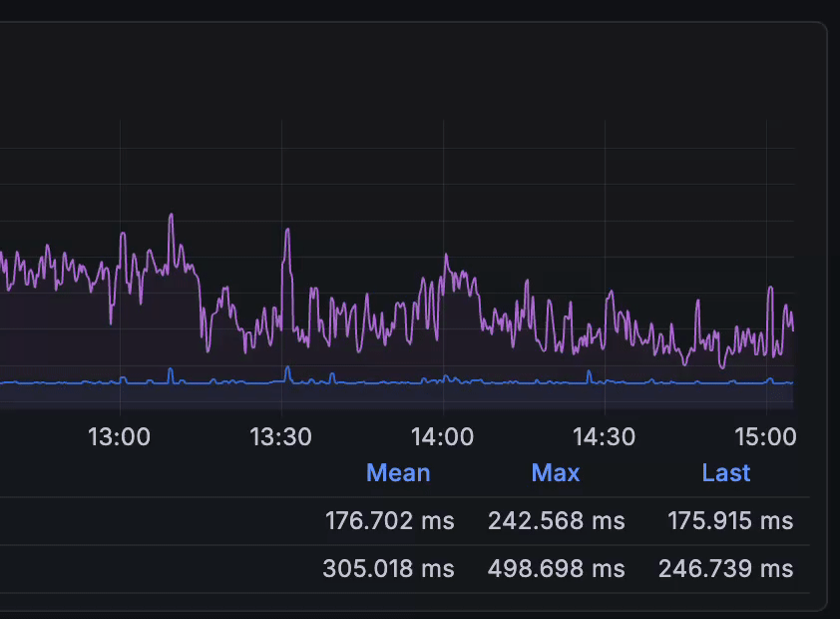Click the 13:00 time axis label

(x=119, y=437)
